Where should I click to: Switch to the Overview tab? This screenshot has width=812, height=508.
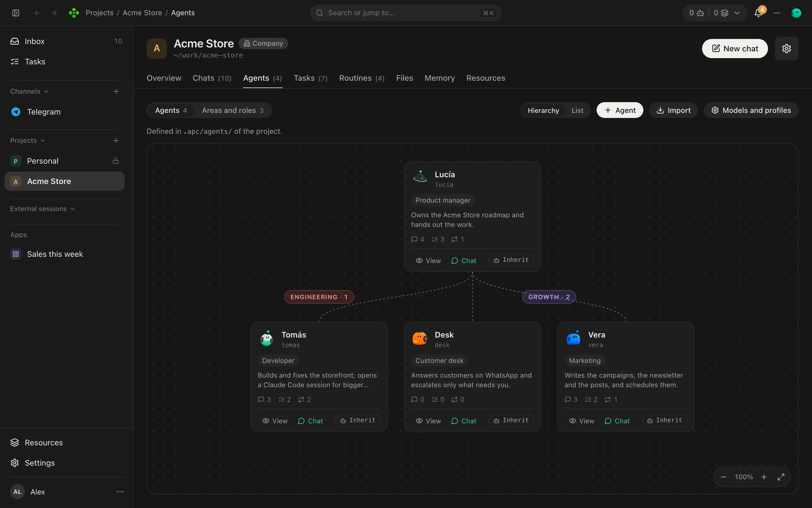(x=164, y=78)
